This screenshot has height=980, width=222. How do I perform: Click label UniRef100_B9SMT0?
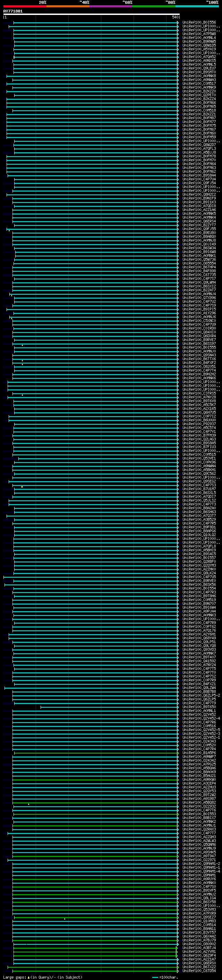(199, 72)
